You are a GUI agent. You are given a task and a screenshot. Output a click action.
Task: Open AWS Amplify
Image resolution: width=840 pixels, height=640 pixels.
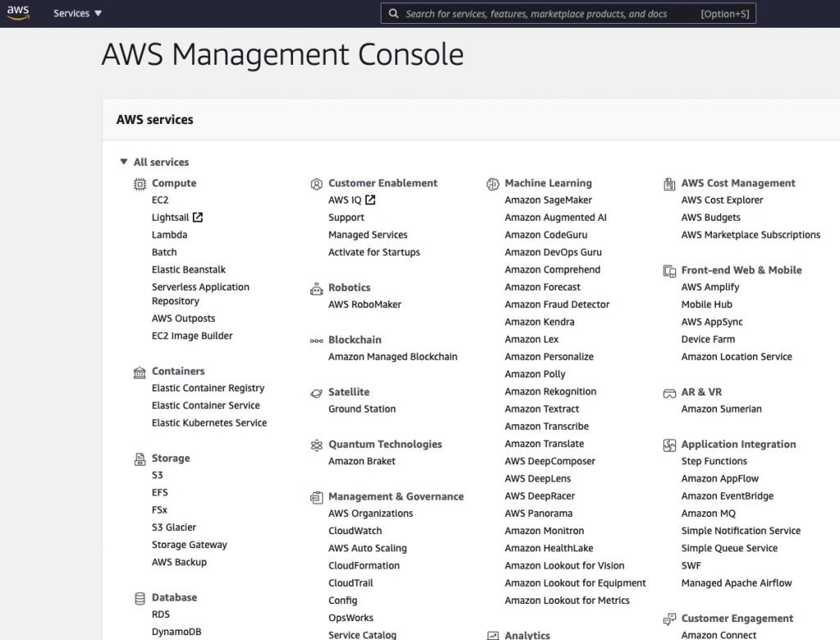(x=710, y=287)
